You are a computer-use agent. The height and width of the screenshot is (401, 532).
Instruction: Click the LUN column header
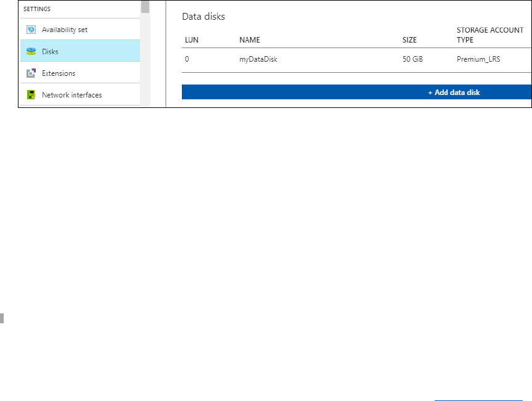[192, 40]
